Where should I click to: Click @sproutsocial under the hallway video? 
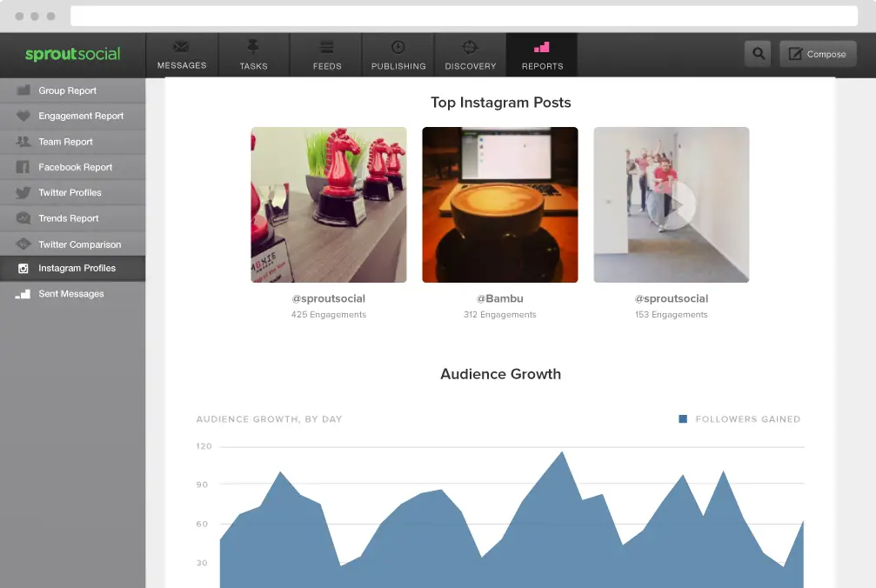(x=672, y=298)
